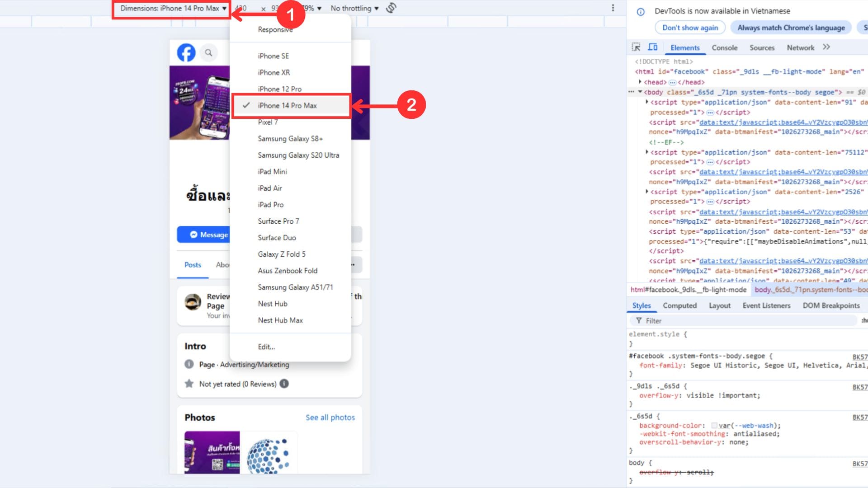Image resolution: width=868 pixels, height=488 pixels.
Task: Click the ellipsis before body element line
Action: coord(631,92)
